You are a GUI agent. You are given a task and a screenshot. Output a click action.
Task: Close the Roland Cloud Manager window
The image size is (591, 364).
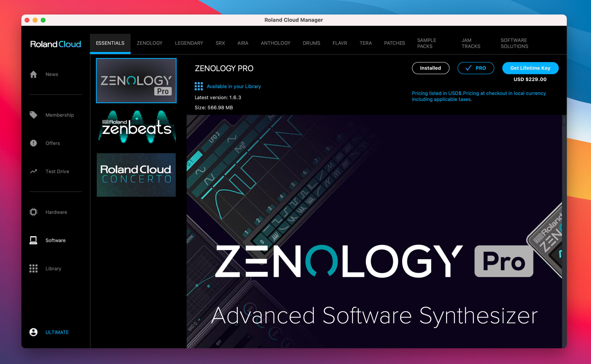click(x=27, y=20)
